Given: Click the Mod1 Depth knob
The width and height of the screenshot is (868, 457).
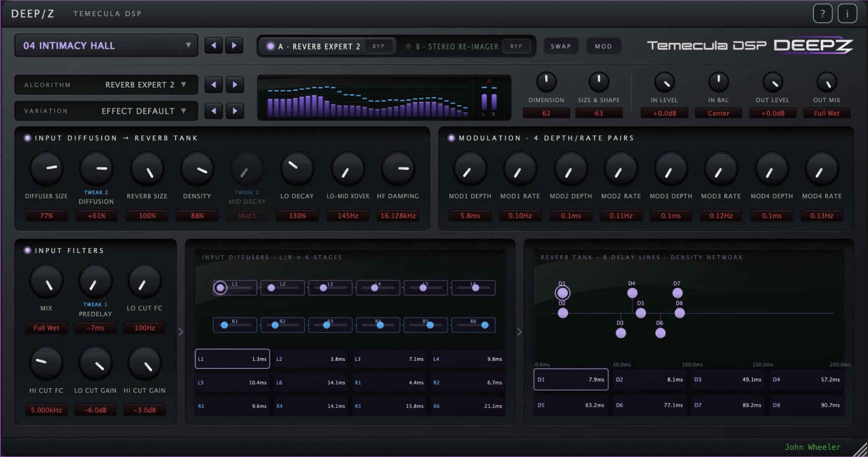Looking at the screenshot, I should pyautogui.click(x=470, y=169).
